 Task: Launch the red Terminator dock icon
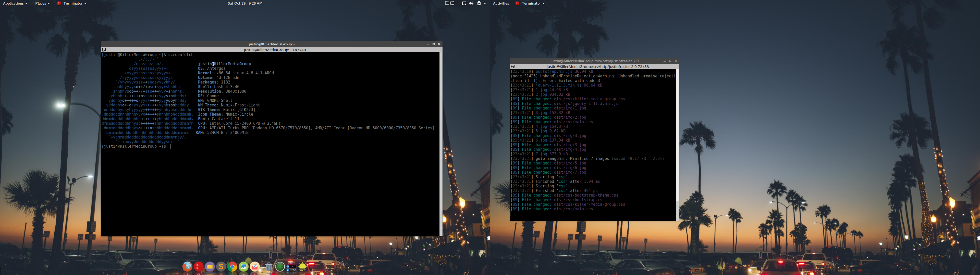pyautogui.click(x=198, y=267)
